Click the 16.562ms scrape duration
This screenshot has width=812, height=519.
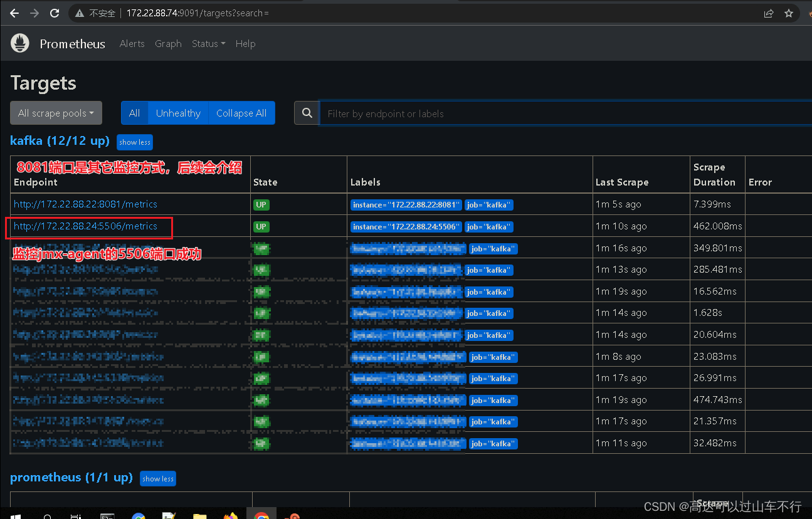[715, 291]
